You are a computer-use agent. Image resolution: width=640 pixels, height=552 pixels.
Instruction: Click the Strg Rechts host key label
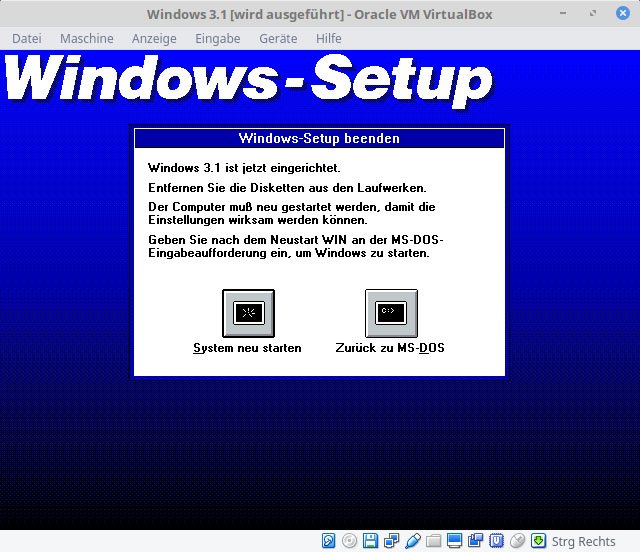click(x=583, y=541)
